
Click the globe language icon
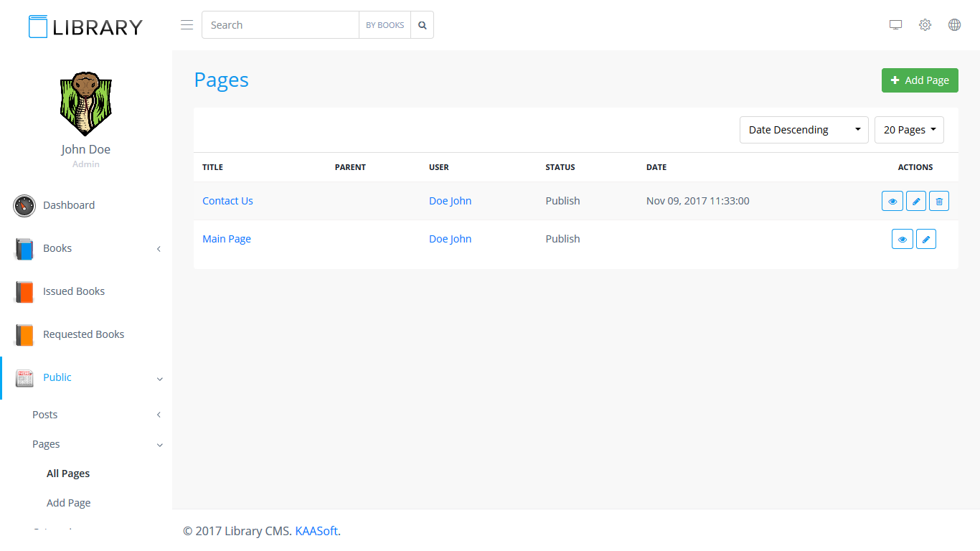(954, 25)
